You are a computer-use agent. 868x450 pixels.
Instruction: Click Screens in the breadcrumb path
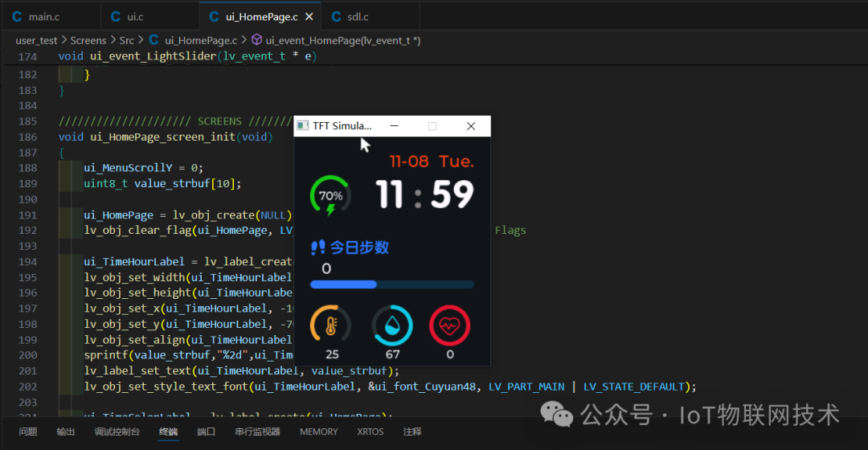click(88, 40)
